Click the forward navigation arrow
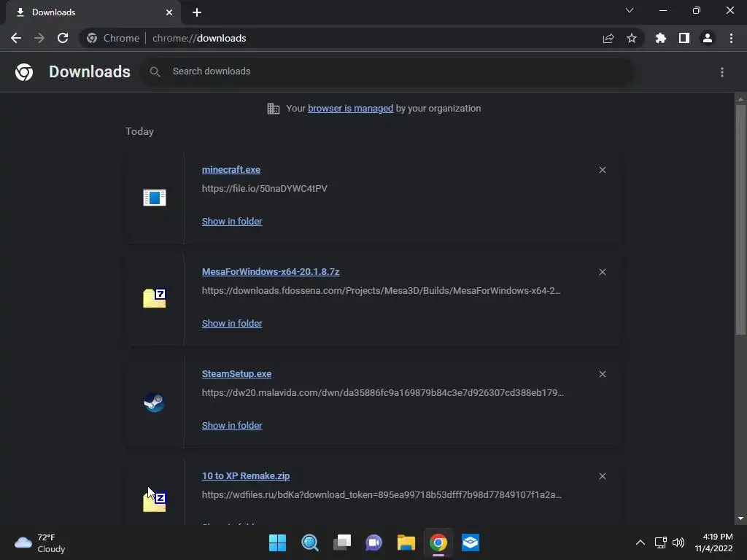 39,38
